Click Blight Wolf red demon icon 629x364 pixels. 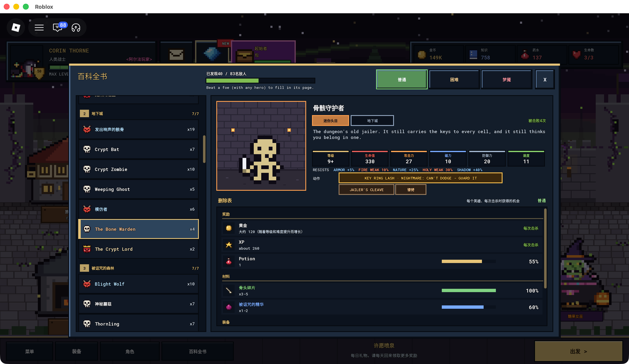click(87, 284)
